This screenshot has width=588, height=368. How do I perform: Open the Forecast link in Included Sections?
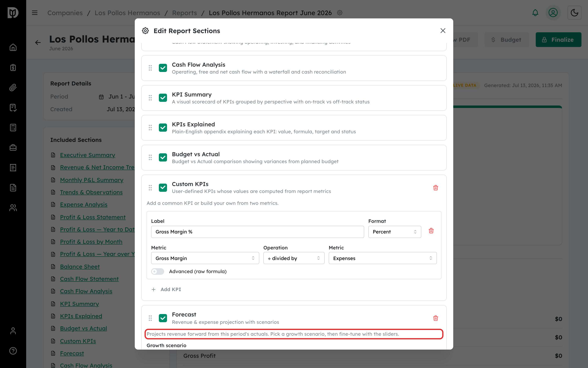pyautogui.click(x=72, y=353)
